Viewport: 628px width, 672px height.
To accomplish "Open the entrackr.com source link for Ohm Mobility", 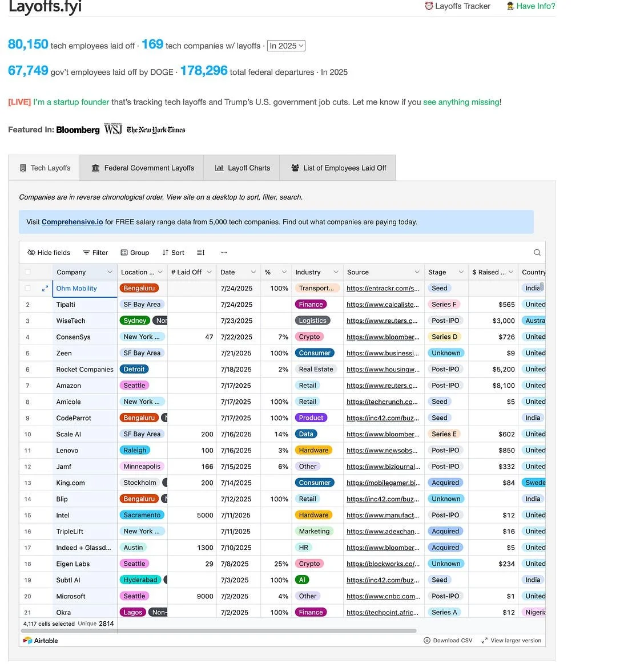I will [383, 289].
